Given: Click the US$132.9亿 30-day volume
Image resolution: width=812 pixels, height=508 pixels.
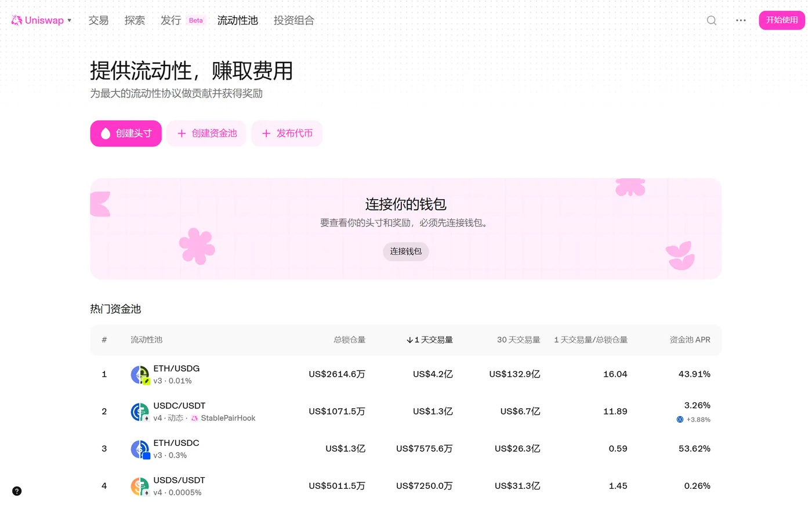Looking at the screenshot, I should pyautogui.click(x=514, y=374).
